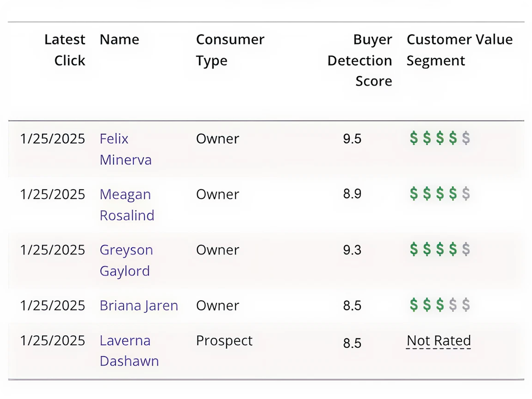
Task: Click the gray fourth dollar sign for Briana Jaren
Action: click(x=453, y=305)
